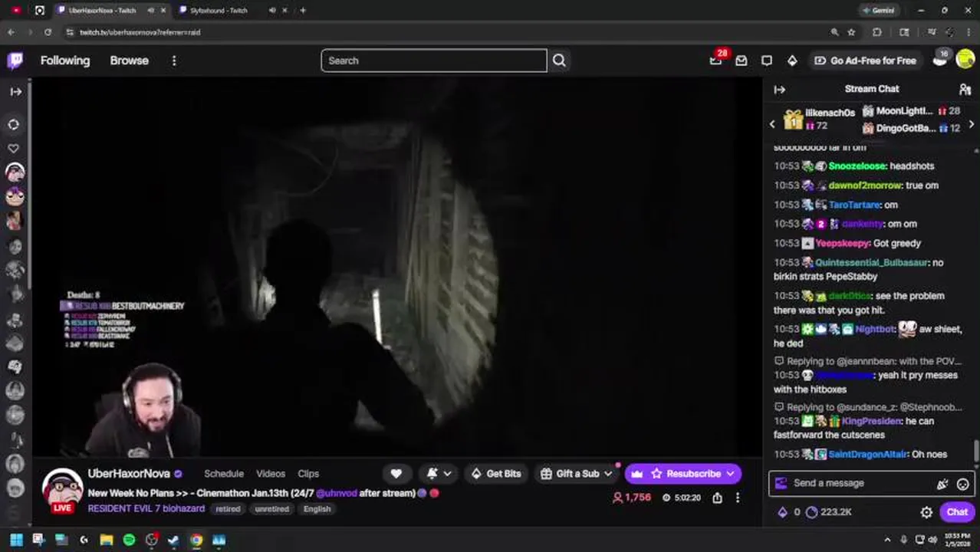
Task: Open a new browser tab
Action: click(x=303, y=11)
